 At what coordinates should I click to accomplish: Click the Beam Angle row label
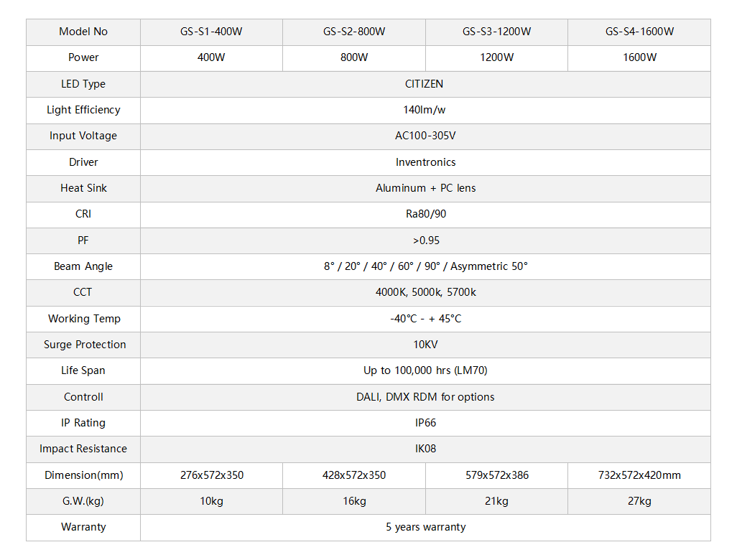83,266
